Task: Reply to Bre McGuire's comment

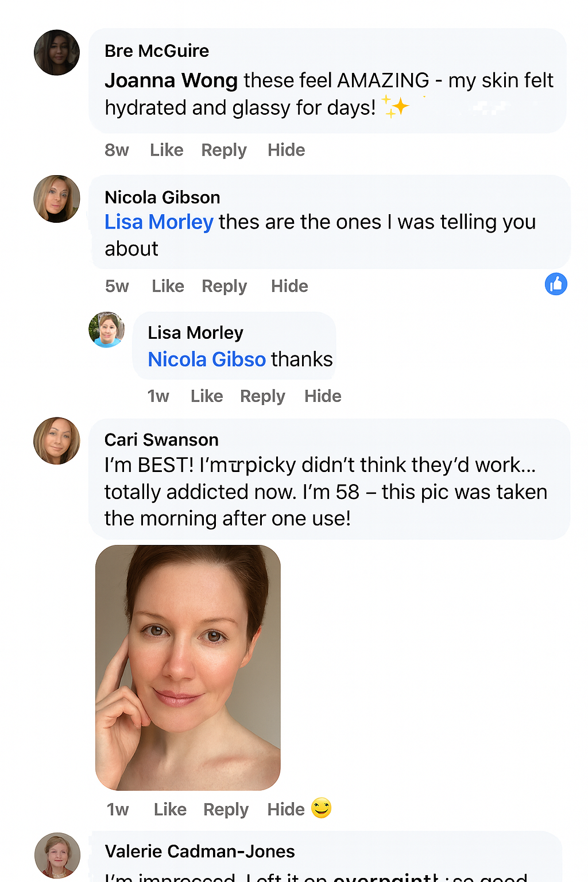Action: coord(224,150)
